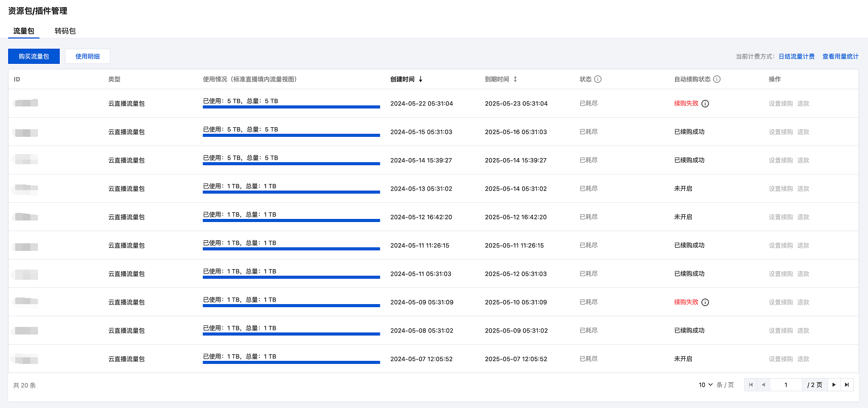Viewport: 868px width, 408px height.
Task: Open the 10 条/页 page size dropdown
Action: coord(705,385)
